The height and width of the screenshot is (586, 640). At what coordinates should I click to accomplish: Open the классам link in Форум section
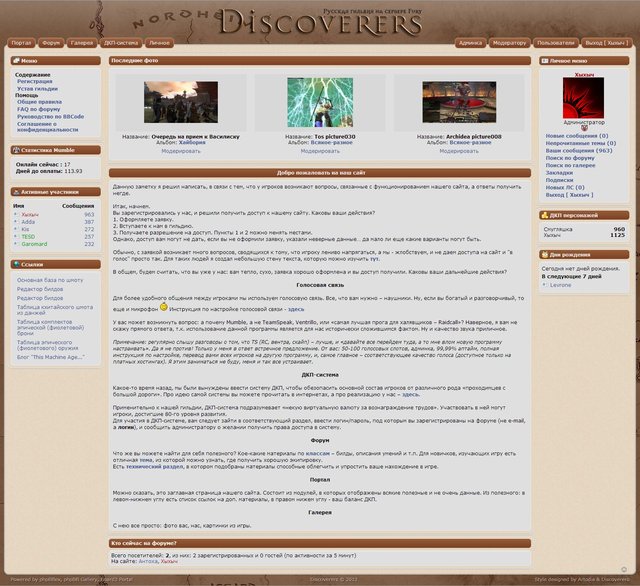(318, 453)
